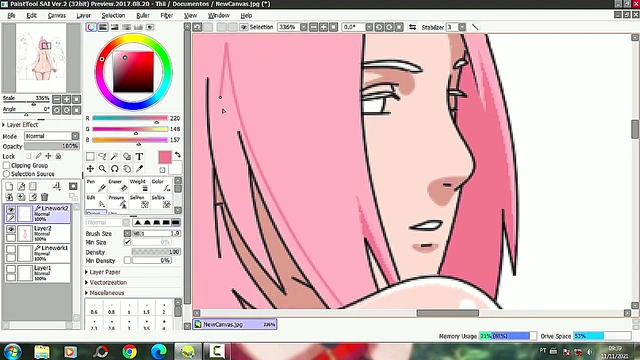Select the lasso selection tool
Image resolution: width=640 pixels, height=360 pixels.
(x=102, y=156)
